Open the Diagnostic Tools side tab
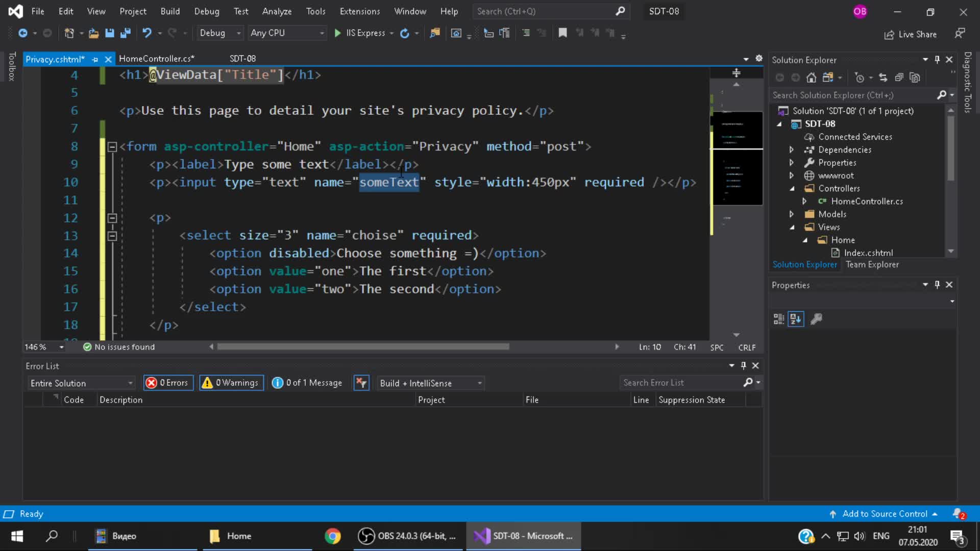 click(967, 82)
